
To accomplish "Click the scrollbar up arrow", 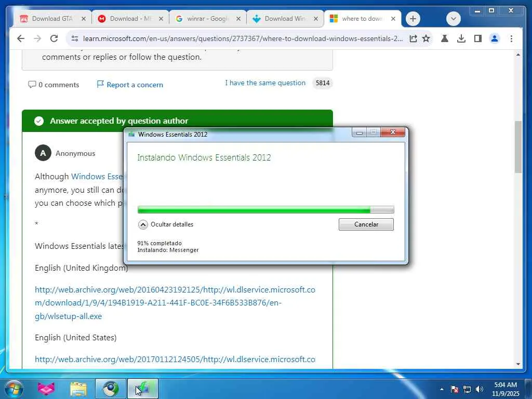I will [x=518, y=55].
